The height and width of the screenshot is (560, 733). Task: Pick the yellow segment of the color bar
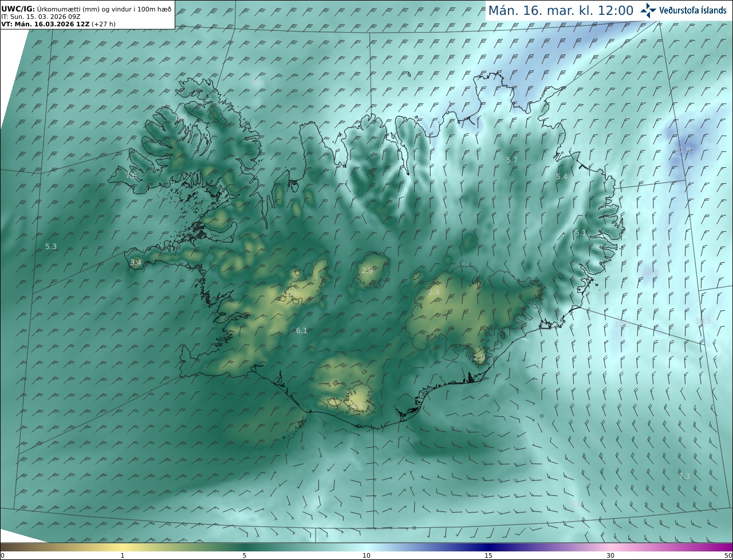coord(123,547)
